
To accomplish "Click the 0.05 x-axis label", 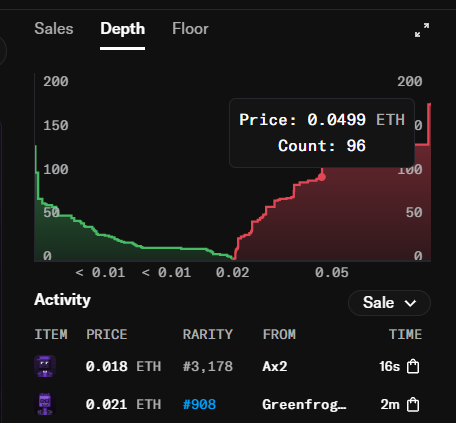I will [x=332, y=273].
